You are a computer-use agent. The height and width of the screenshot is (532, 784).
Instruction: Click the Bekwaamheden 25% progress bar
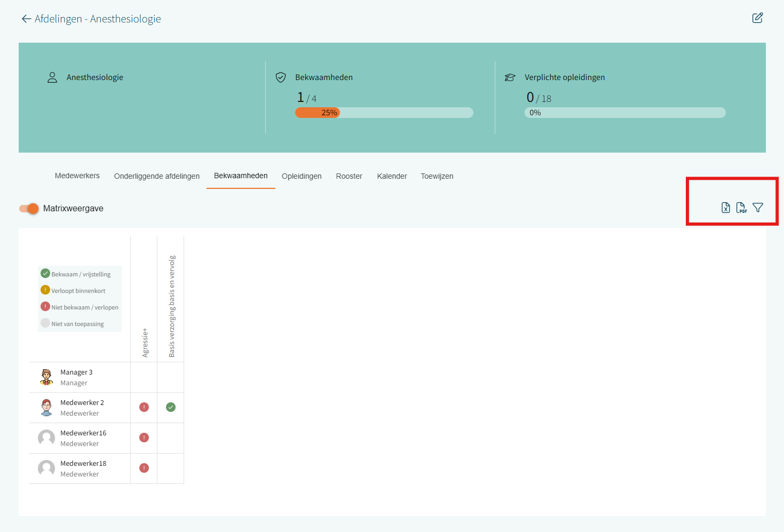[x=384, y=113]
